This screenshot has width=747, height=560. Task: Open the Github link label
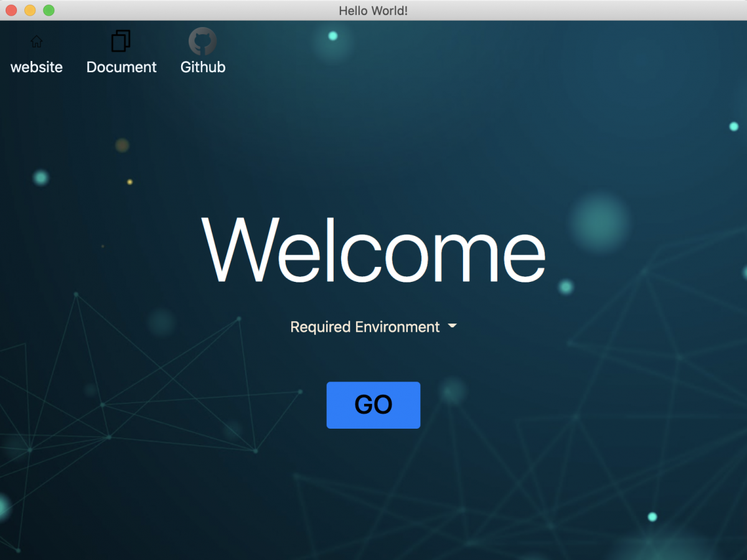203,67
